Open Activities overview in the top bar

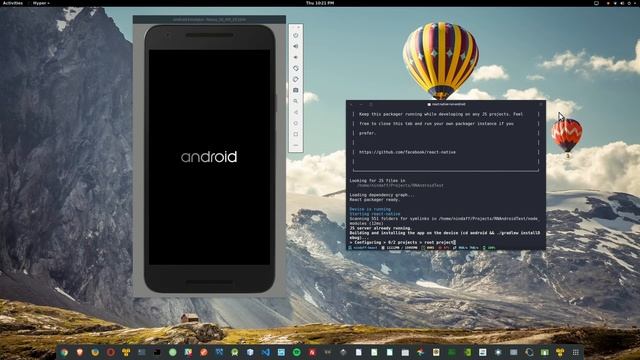point(13,3)
